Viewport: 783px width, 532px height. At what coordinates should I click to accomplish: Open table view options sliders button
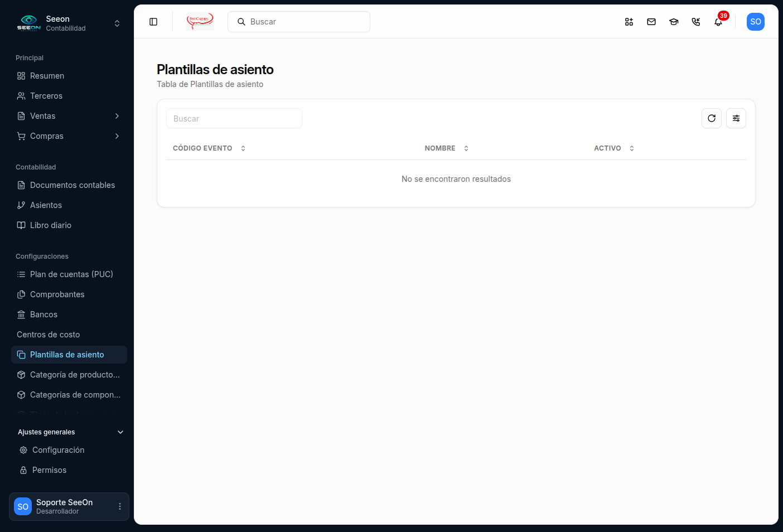pos(736,118)
